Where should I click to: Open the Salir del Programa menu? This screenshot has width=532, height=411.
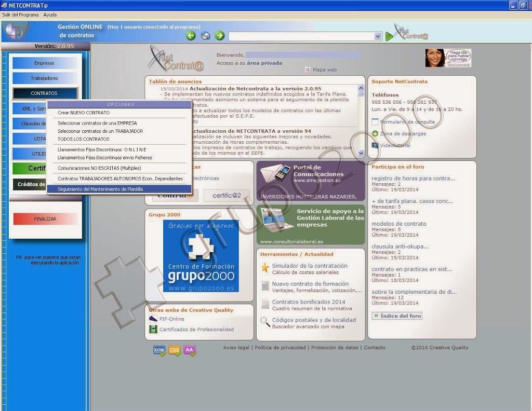click(x=20, y=15)
